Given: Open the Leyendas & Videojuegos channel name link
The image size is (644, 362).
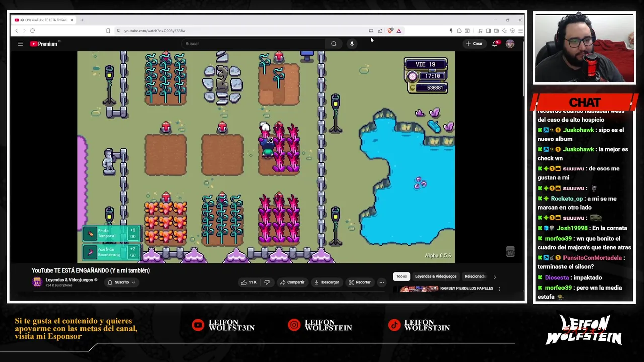Looking at the screenshot, I should tap(69, 280).
